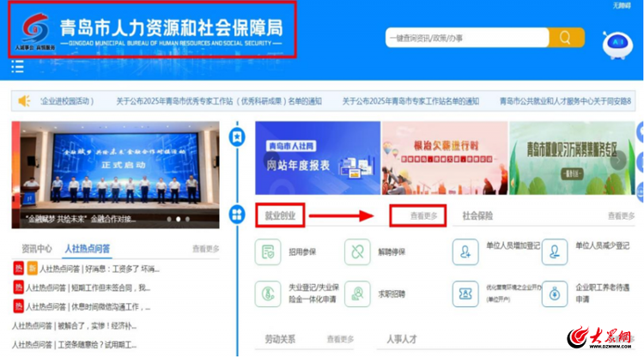Select the 单位人员减少登记 icon
The height and width of the screenshot is (357, 644).
coord(555,251)
